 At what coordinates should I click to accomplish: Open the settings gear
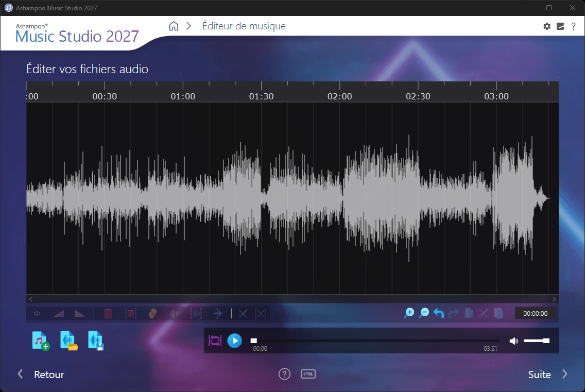tap(546, 26)
